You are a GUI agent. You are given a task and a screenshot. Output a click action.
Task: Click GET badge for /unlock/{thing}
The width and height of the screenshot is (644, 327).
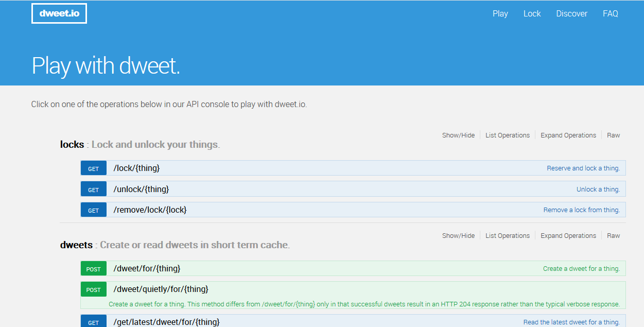point(93,190)
